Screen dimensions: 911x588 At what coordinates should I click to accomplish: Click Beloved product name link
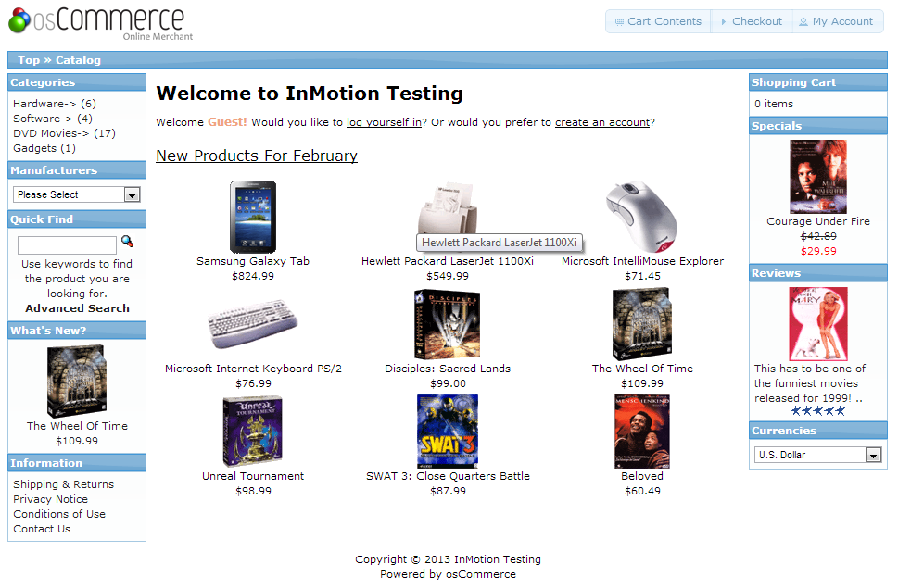tap(642, 476)
